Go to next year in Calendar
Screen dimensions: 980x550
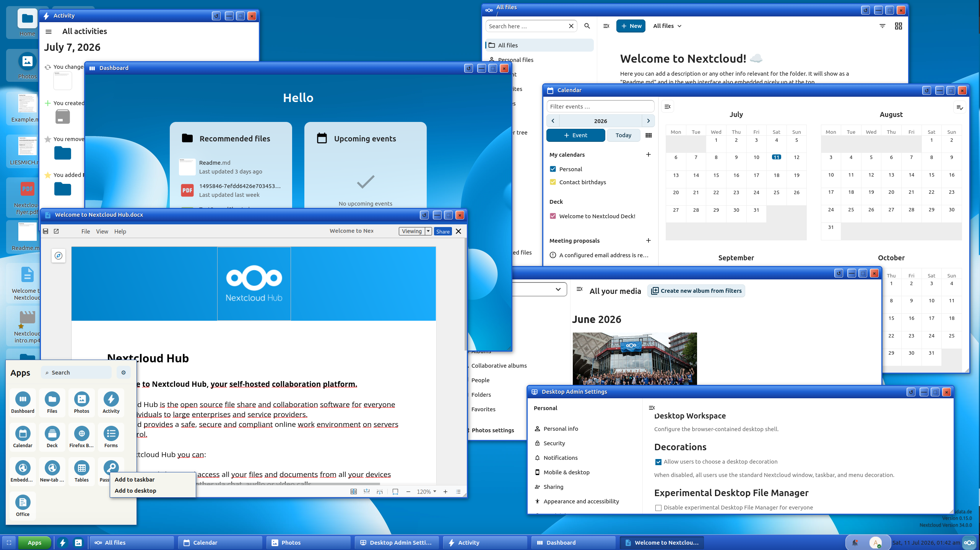pos(648,121)
